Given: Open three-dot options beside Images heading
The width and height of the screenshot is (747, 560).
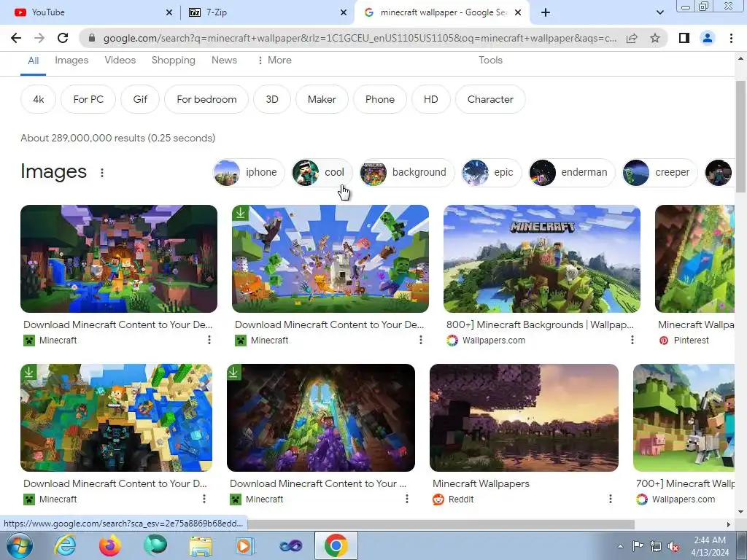Looking at the screenshot, I should click(x=102, y=172).
